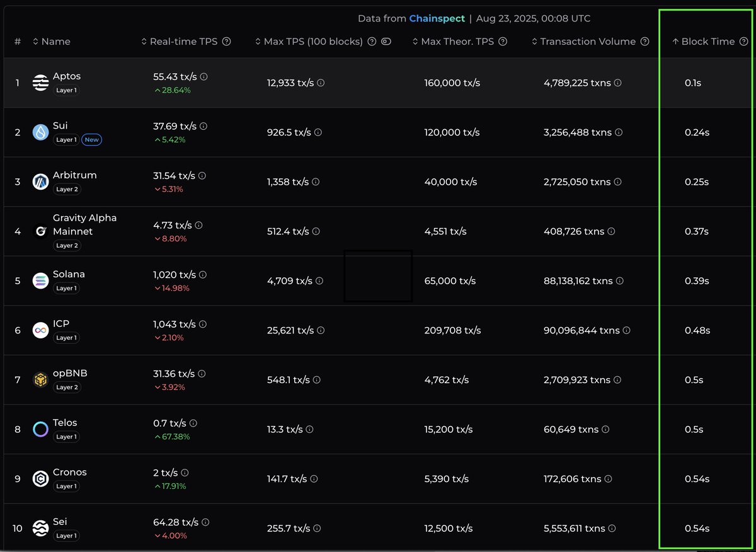Open help icon beside Real-time TPS header
The height and width of the screenshot is (552, 756).
[227, 42]
